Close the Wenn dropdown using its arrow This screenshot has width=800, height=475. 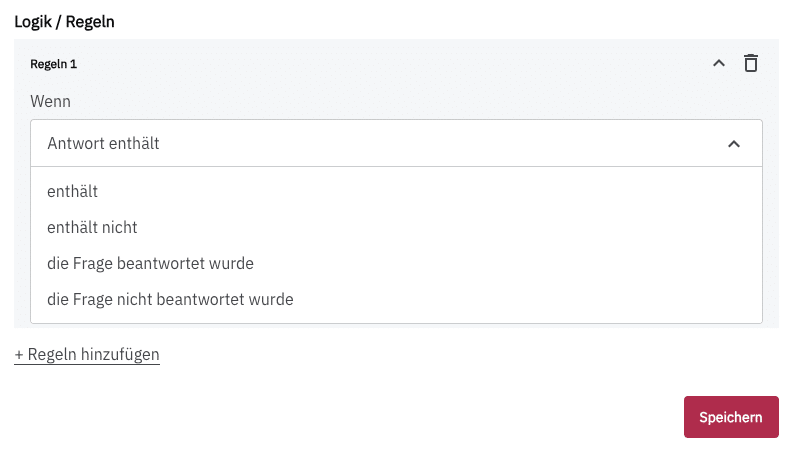(x=734, y=144)
